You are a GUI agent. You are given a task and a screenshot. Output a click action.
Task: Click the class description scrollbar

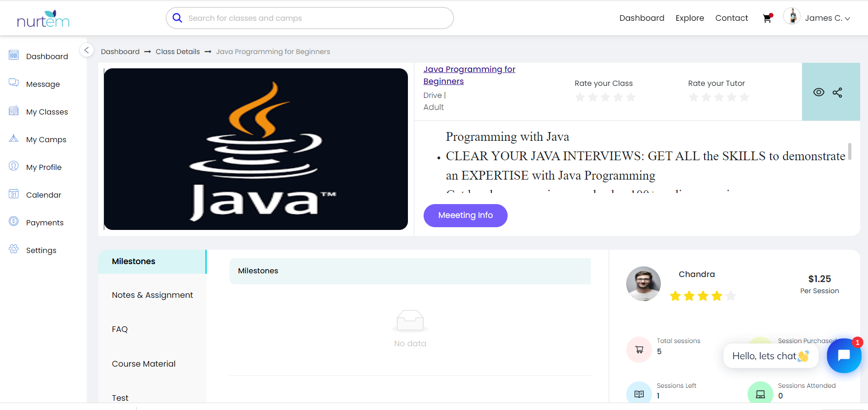click(850, 151)
